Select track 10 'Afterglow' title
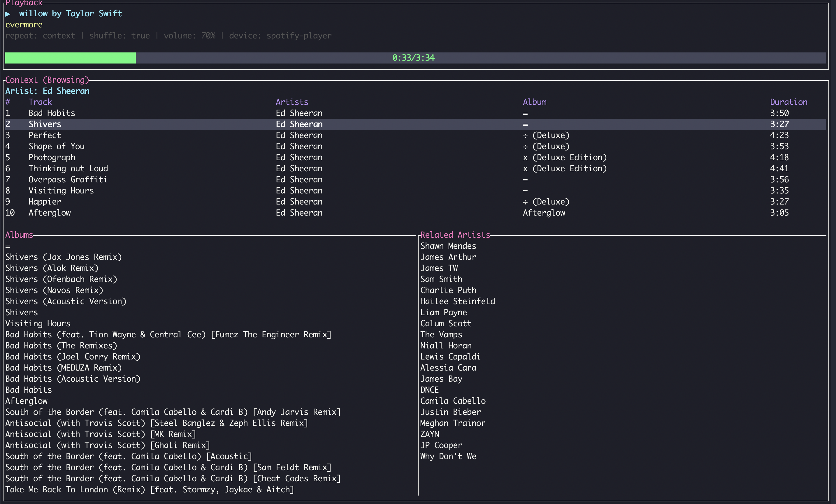 click(50, 213)
